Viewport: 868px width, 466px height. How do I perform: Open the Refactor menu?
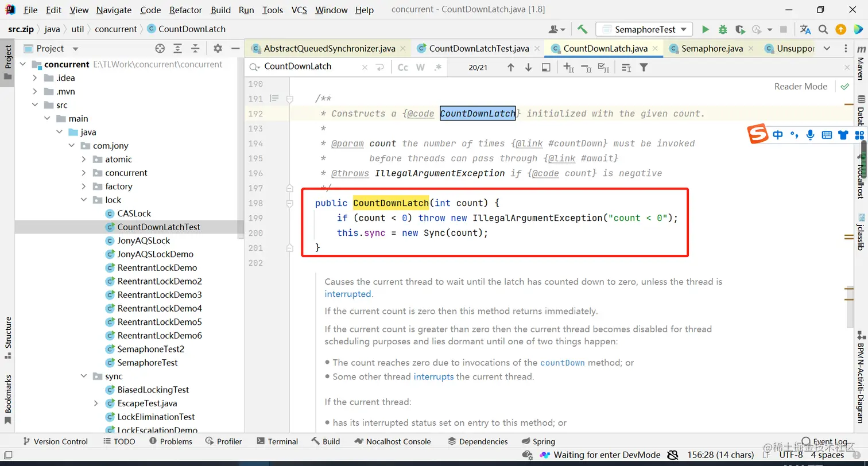click(x=185, y=10)
